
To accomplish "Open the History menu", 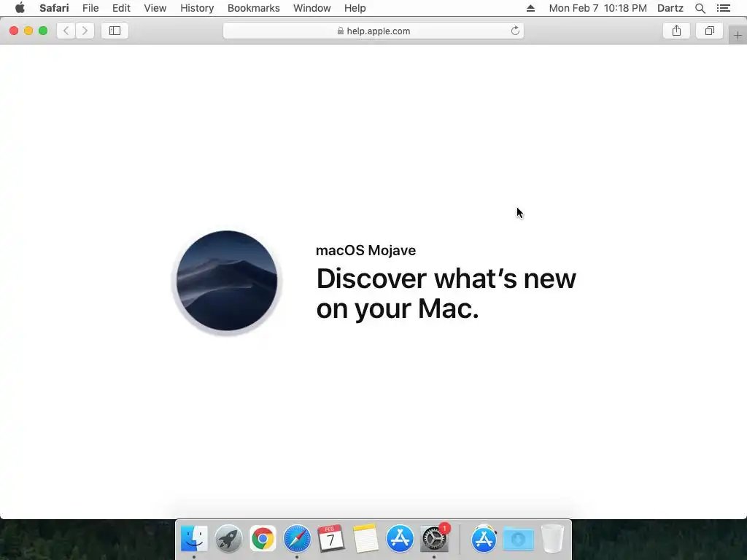I will 197,8.
